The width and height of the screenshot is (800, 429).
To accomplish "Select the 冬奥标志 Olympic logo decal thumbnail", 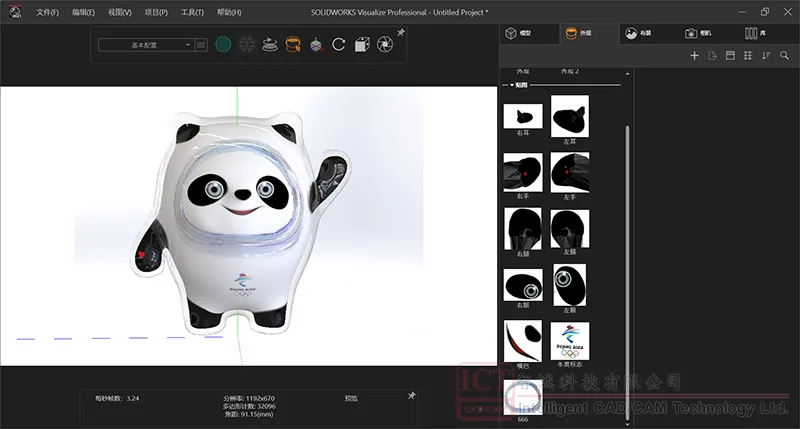I will [x=570, y=341].
